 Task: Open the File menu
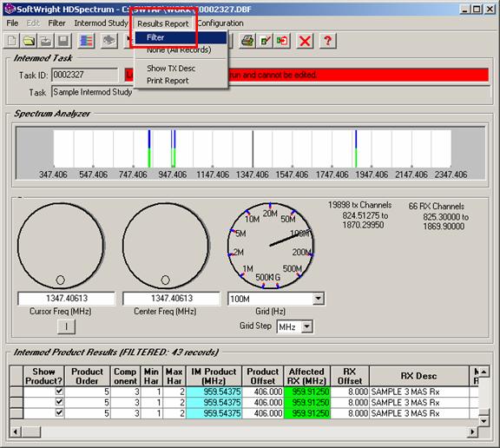coord(12,23)
